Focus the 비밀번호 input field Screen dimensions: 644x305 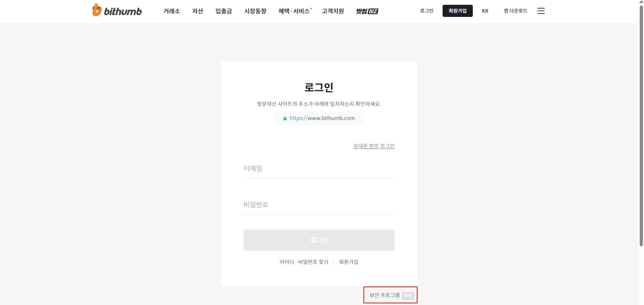click(x=319, y=205)
